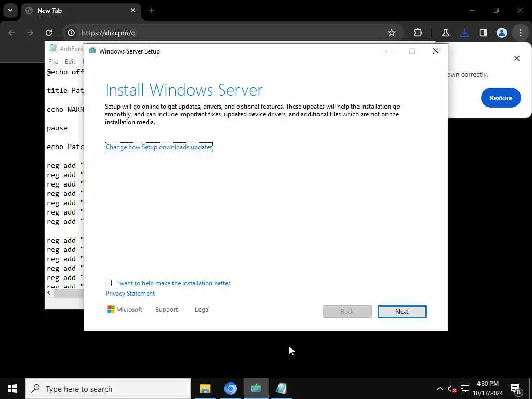Close the Windows Server Setup window
Image resolution: width=532 pixels, height=399 pixels.
click(436, 51)
